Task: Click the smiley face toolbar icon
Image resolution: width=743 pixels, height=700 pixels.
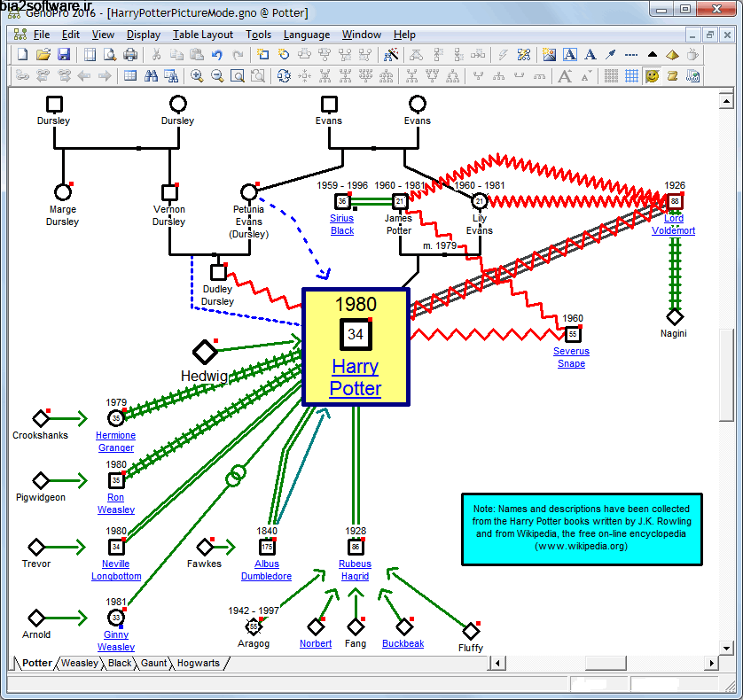Action: (x=653, y=76)
